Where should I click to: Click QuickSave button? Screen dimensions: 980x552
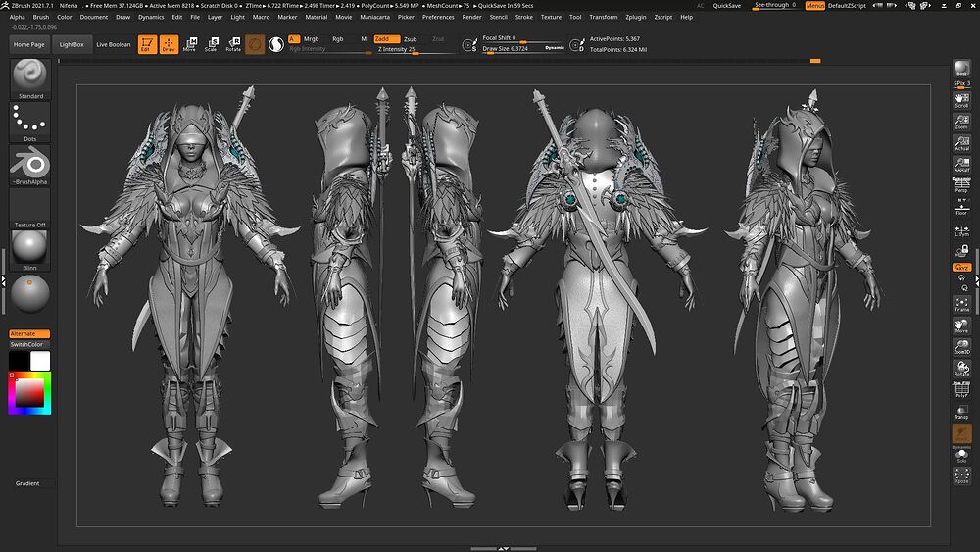click(727, 6)
